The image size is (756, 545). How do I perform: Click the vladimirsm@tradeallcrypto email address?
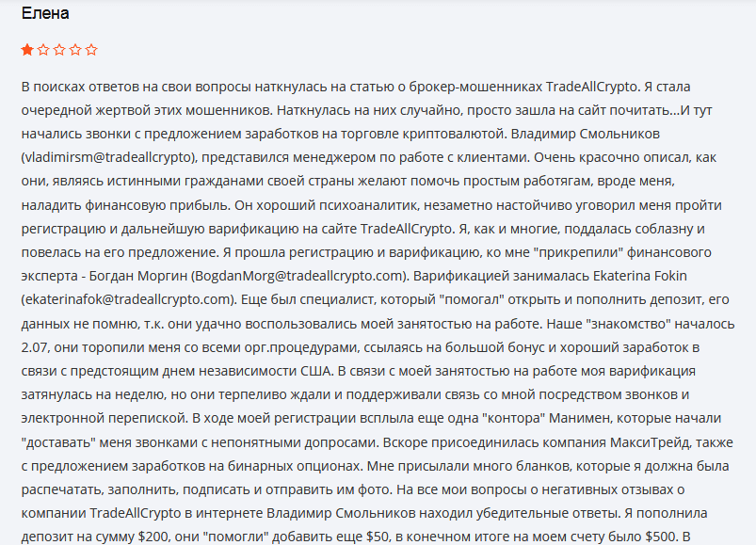109,157
